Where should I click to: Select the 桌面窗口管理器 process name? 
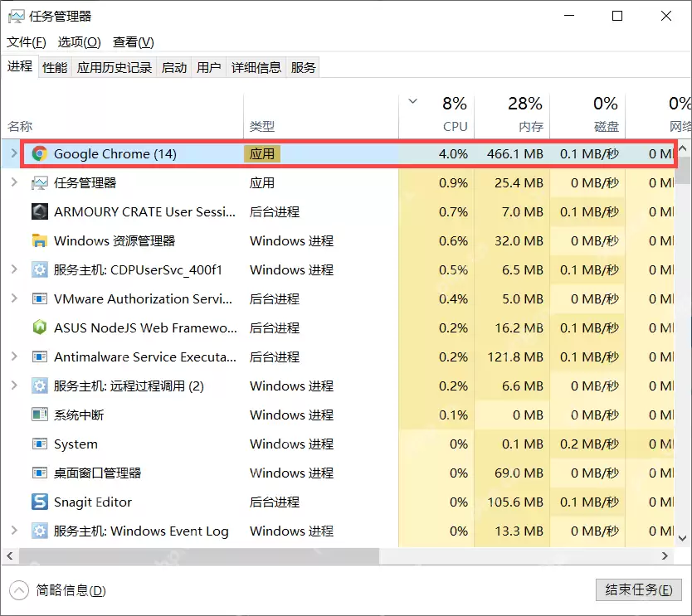pyautogui.click(x=97, y=473)
